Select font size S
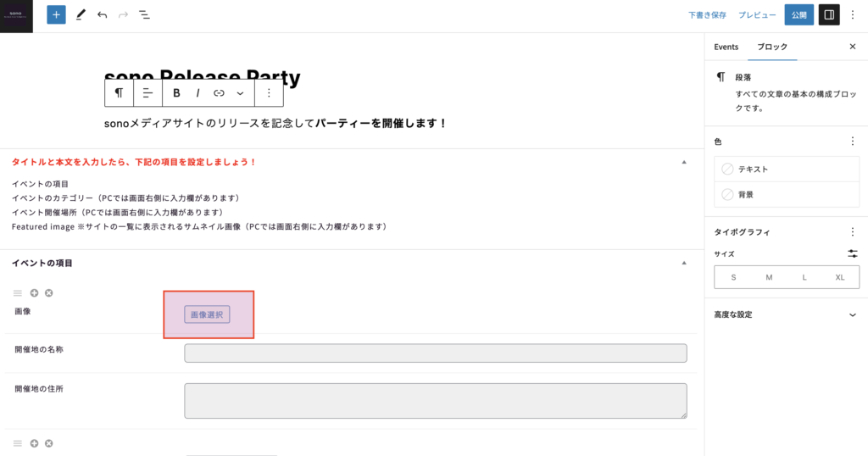Viewport: 868px width, 456px height. (733, 277)
